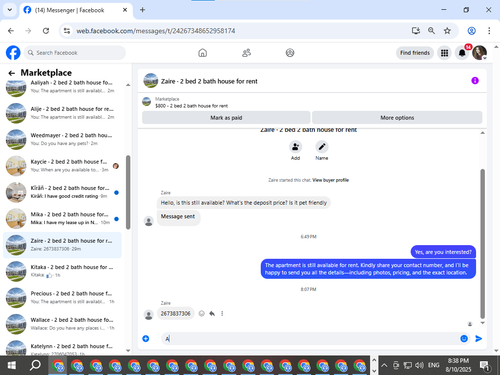Reply to the 2673837306 message
The image size is (500, 375).
point(212,314)
